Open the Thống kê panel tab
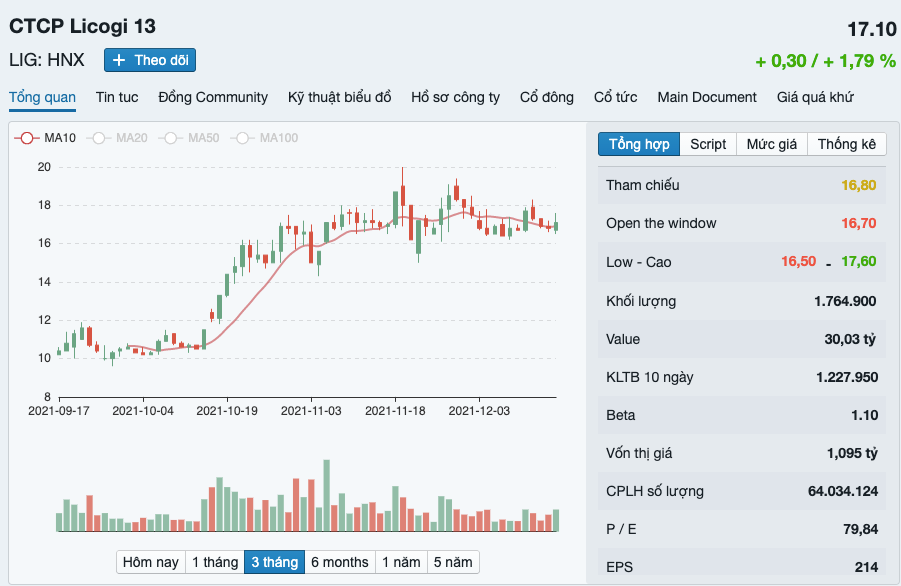This screenshot has height=586, width=901. (846, 144)
